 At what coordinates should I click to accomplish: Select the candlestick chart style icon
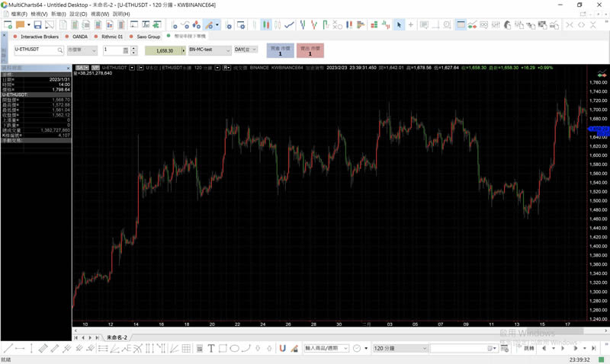pos(266,25)
